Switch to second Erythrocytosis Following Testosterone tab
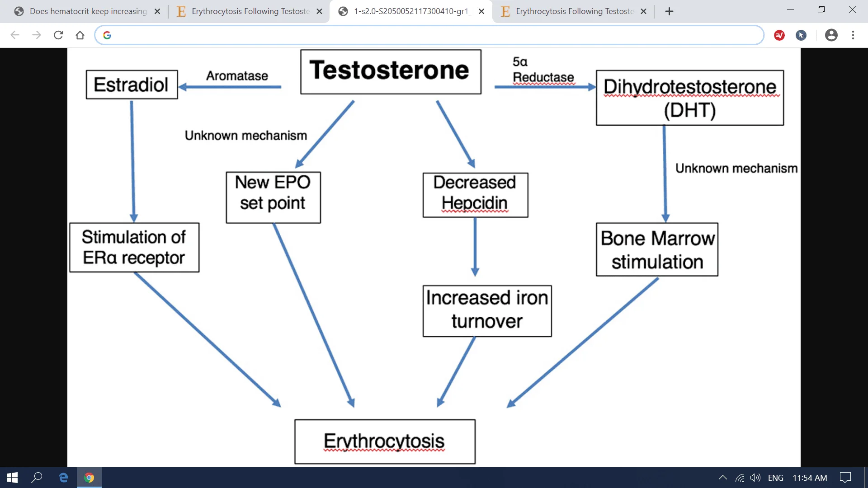Viewport: 868px width, 488px height. pos(250,11)
